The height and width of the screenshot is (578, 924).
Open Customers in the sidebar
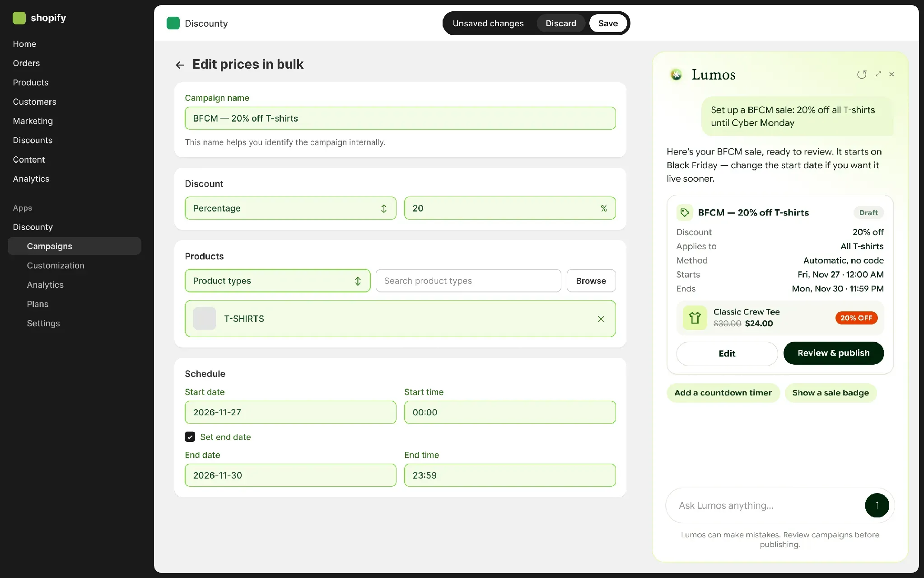pyautogui.click(x=34, y=102)
